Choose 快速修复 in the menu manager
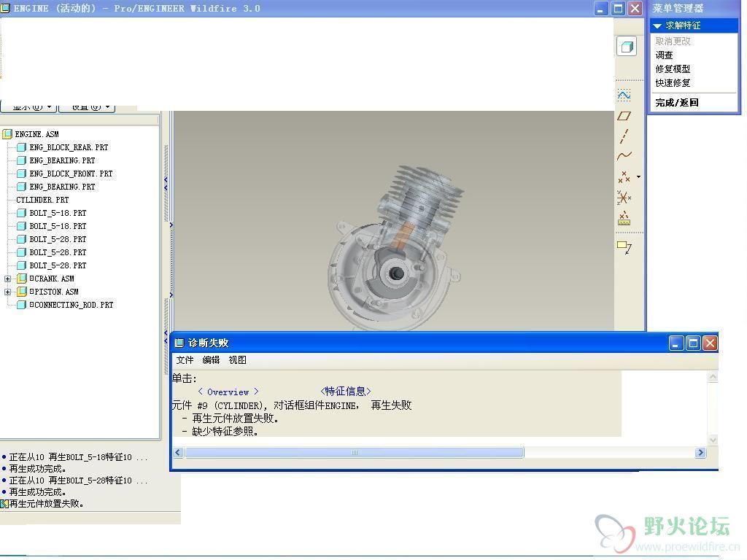747x560 pixels. tap(673, 83)
